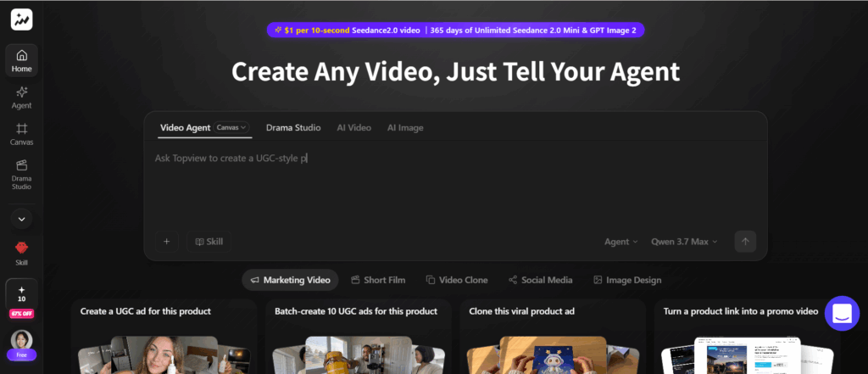Open the user profile avatar

pyautogui.click(x=21, y=339)
